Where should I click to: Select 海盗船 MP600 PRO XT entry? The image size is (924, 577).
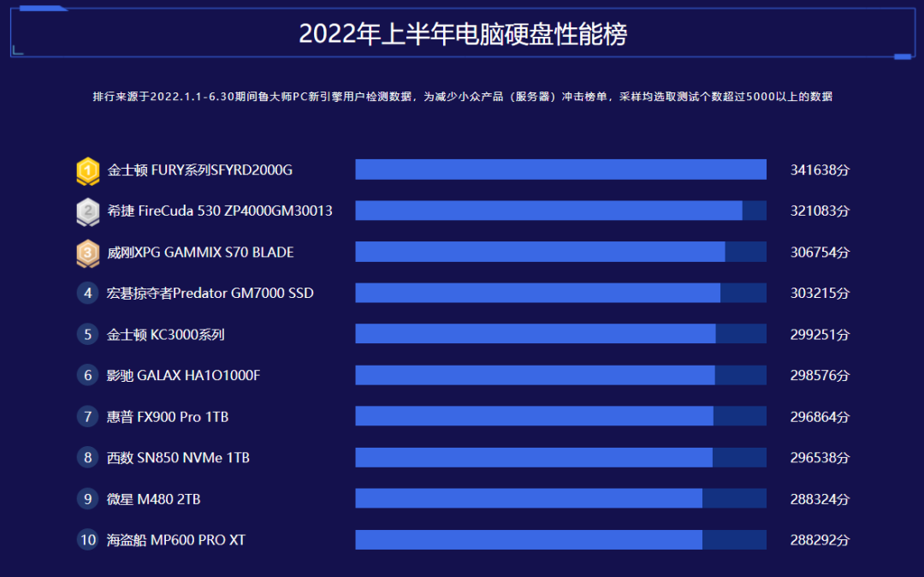click(175, 540)
